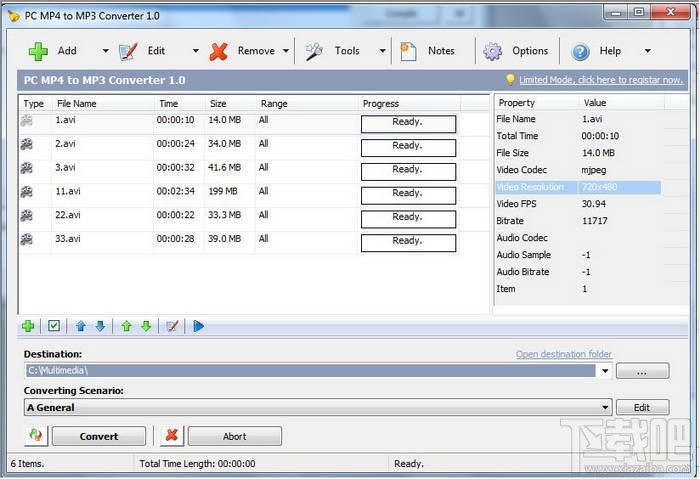Expand the Remove dropdown arrow

point(286,51)
